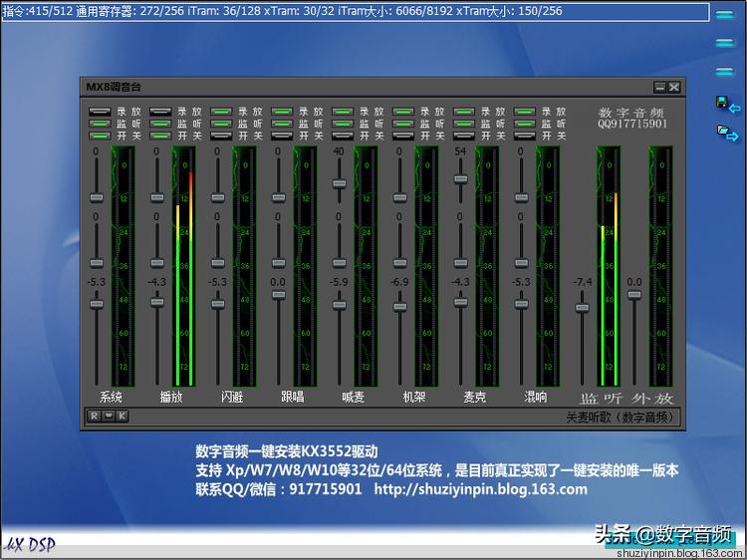Toggle 监听 on the 喊麦 channel

(x=343, y=124)
